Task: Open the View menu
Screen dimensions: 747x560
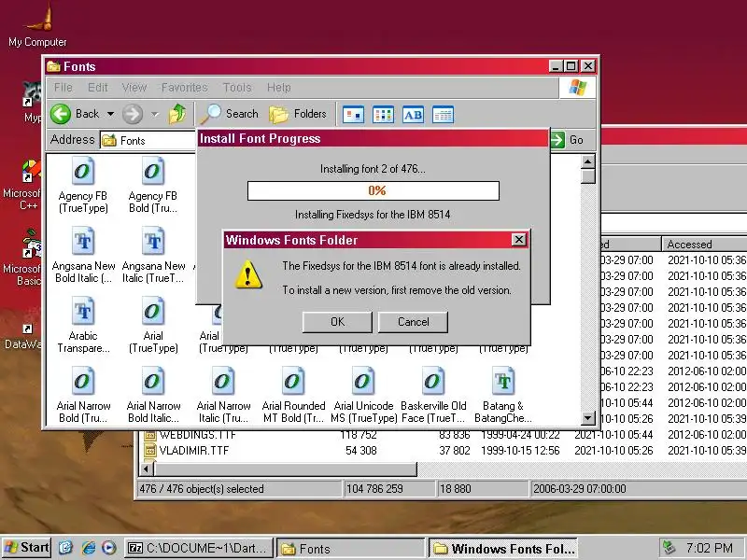Action: click(134, 88)
